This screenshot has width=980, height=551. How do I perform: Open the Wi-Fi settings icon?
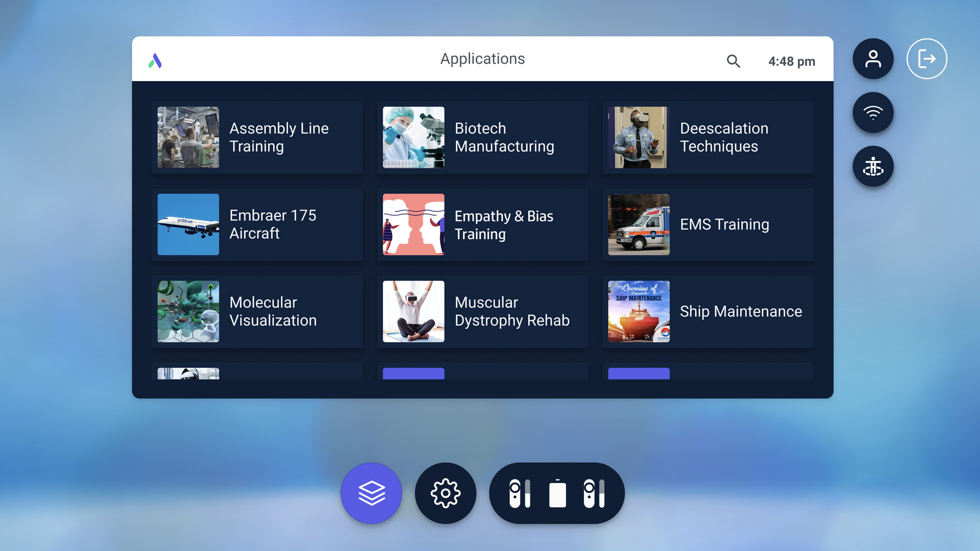(873, 113)
